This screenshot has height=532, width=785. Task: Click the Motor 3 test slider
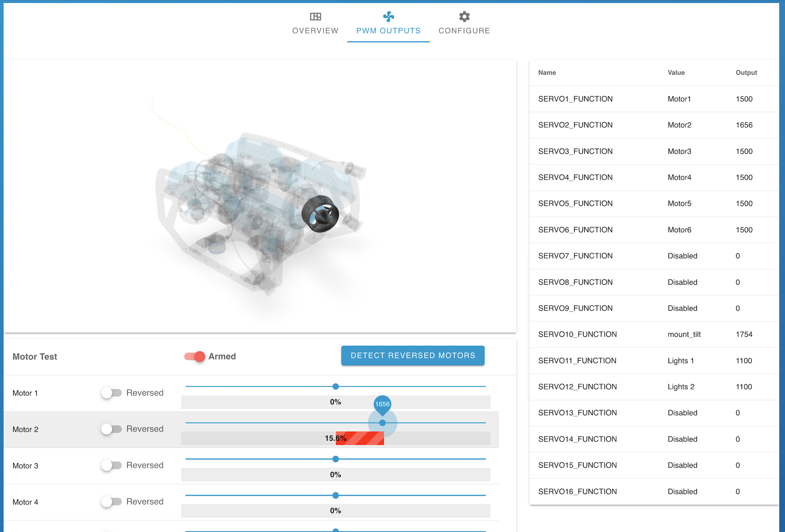point(335,459)
